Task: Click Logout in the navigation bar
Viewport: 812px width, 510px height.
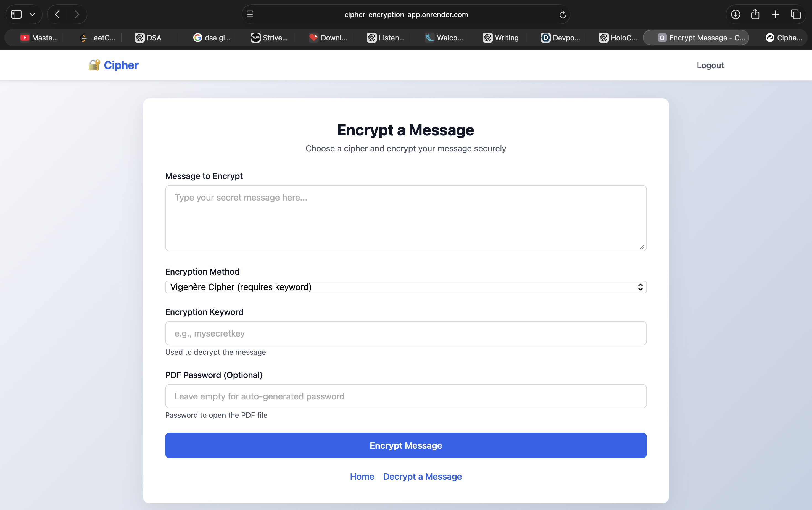Action: click(710, 65)
